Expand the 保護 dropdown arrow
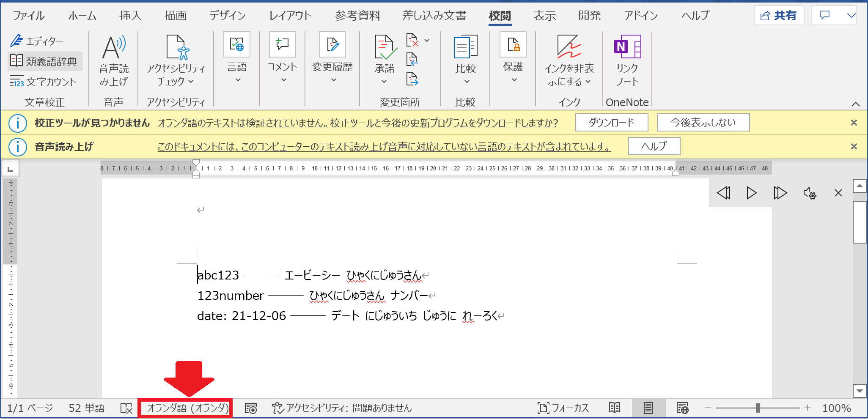868x419 pixels. click(x=514, y=80)
